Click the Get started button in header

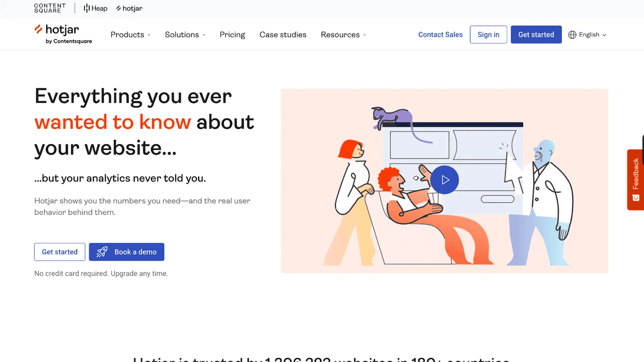[536, 34]
